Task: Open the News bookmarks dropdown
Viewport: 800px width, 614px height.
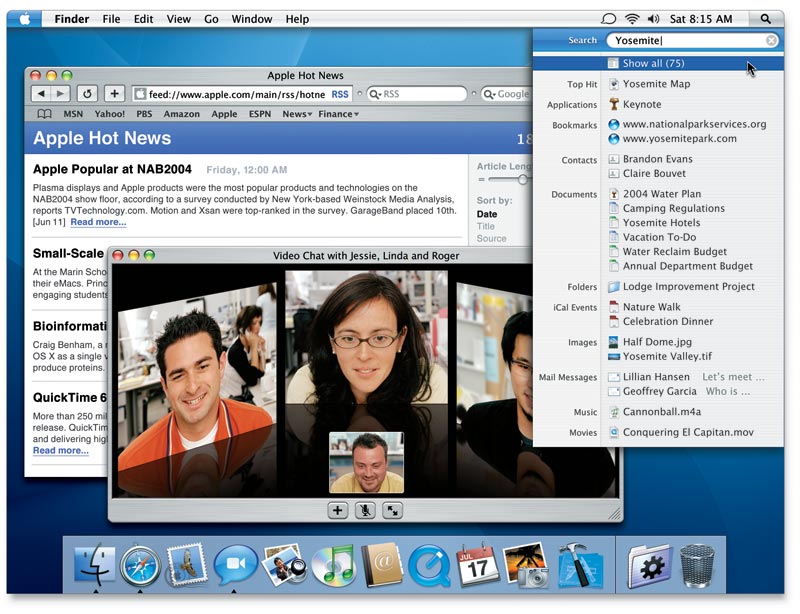Action: coord(297,114)
